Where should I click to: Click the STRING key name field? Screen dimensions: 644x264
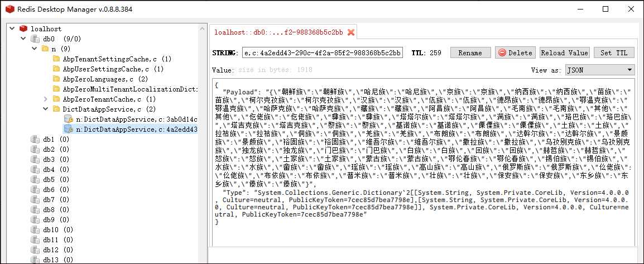pyautogui.click(x=323, y=52)
